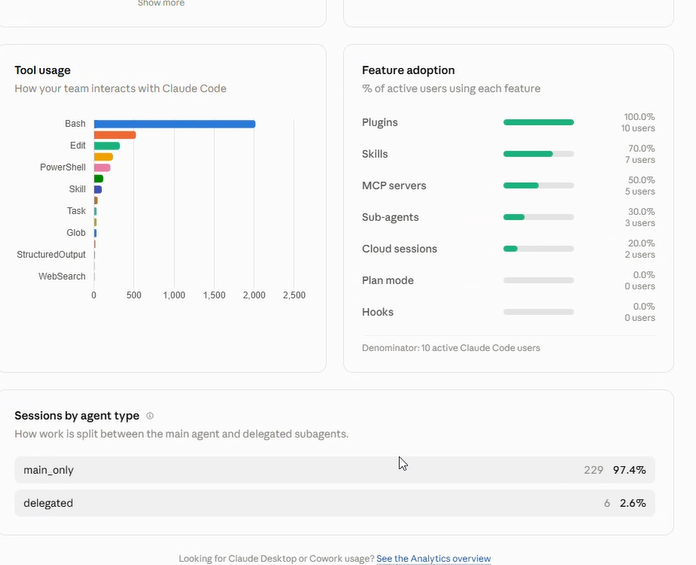Click the dark green bar below PowerShell
Image resolution: width=696 pixels, height=565 pixels.
99,178
